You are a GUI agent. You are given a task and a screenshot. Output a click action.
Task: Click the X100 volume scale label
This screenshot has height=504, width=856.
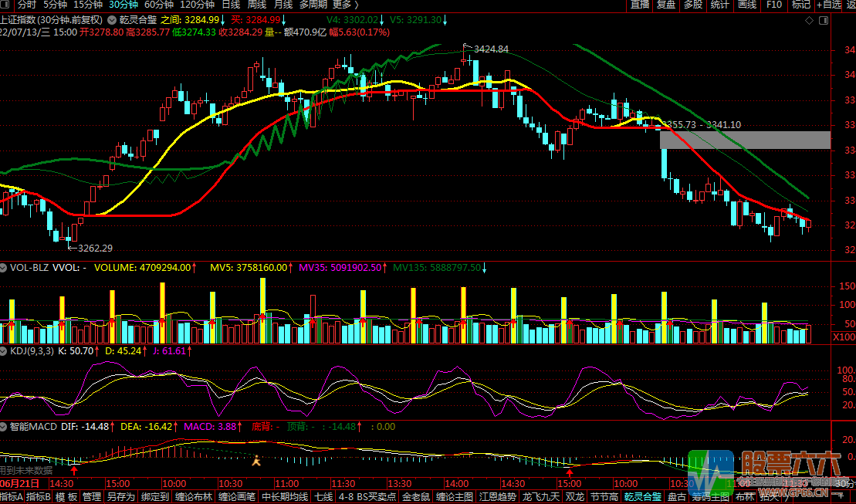point(844,337)
